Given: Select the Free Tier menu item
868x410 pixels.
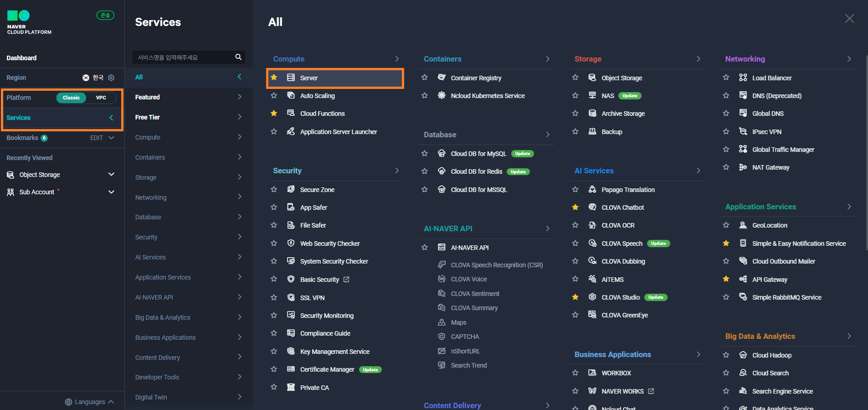Looking at the screenshot, I should click(x=188, y=117).
